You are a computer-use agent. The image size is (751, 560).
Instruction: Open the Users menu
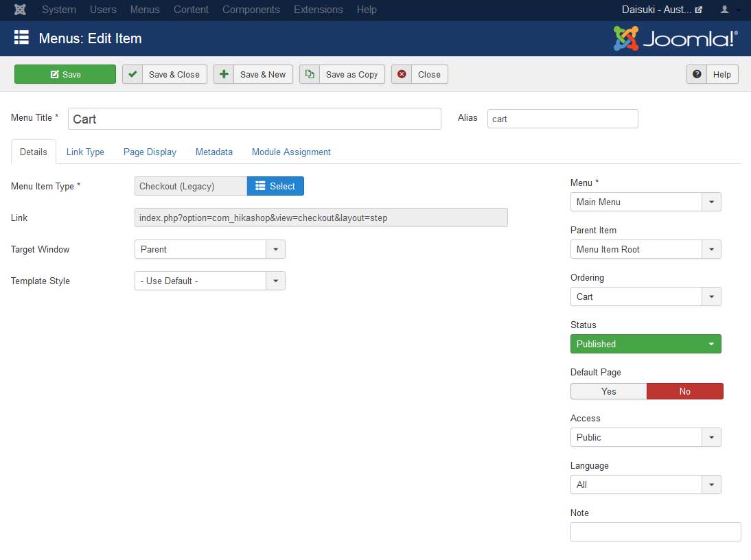point(103,10)
